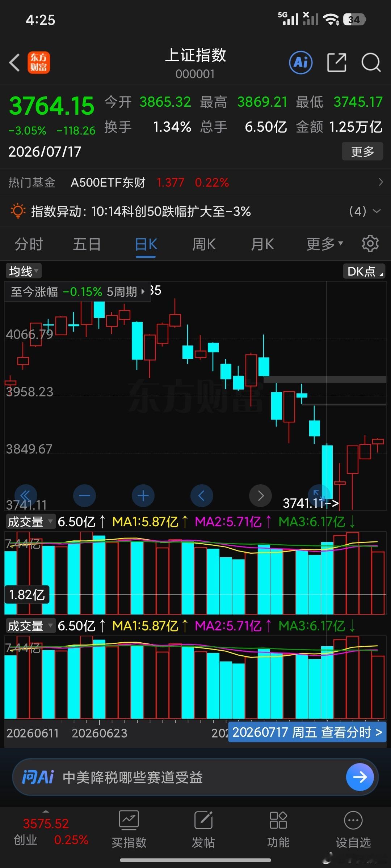Tap the share/export icon
The image size is (391, 868).
click(336, 63)
